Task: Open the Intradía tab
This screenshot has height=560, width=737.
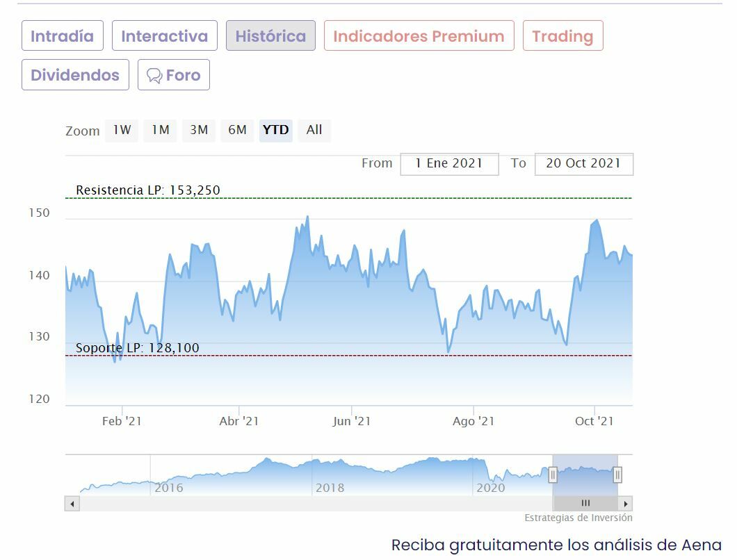Action: [x=63, y=36]
